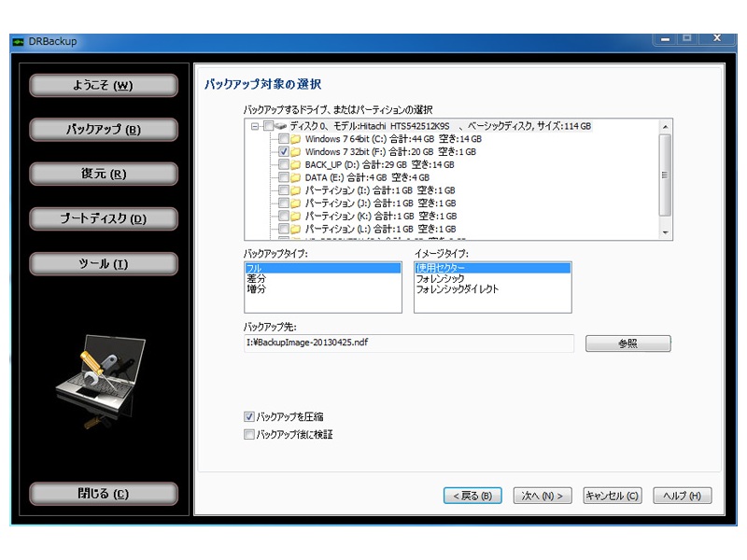Click the folder icon of パーティション (I:)
The image size is (747, 560).
pos(295,190)
